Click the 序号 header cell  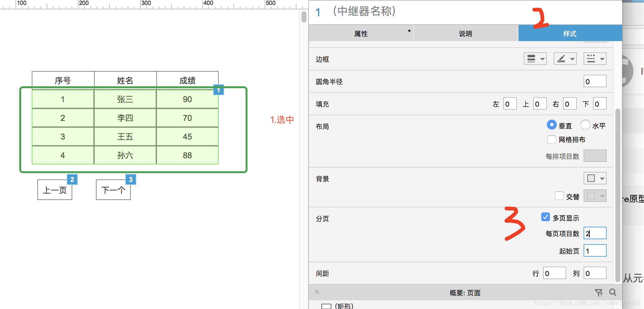tap(63, 80)
